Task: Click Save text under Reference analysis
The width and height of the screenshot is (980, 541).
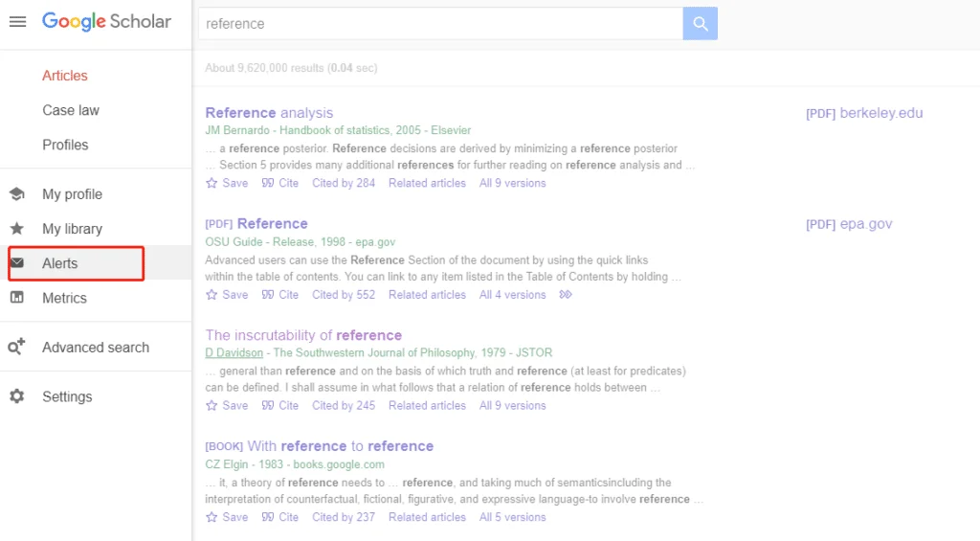Action: tap(235, 183)
